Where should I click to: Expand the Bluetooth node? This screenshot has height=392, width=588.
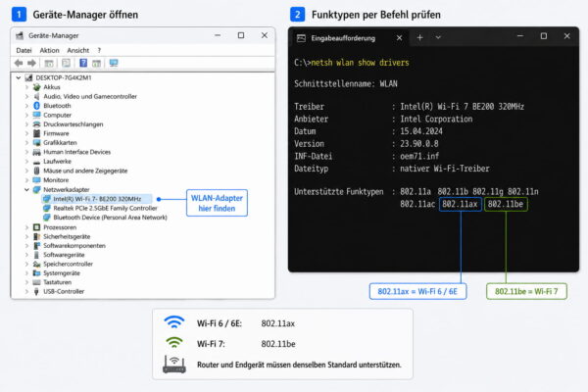pyautogui.click(x=26, y=106)
